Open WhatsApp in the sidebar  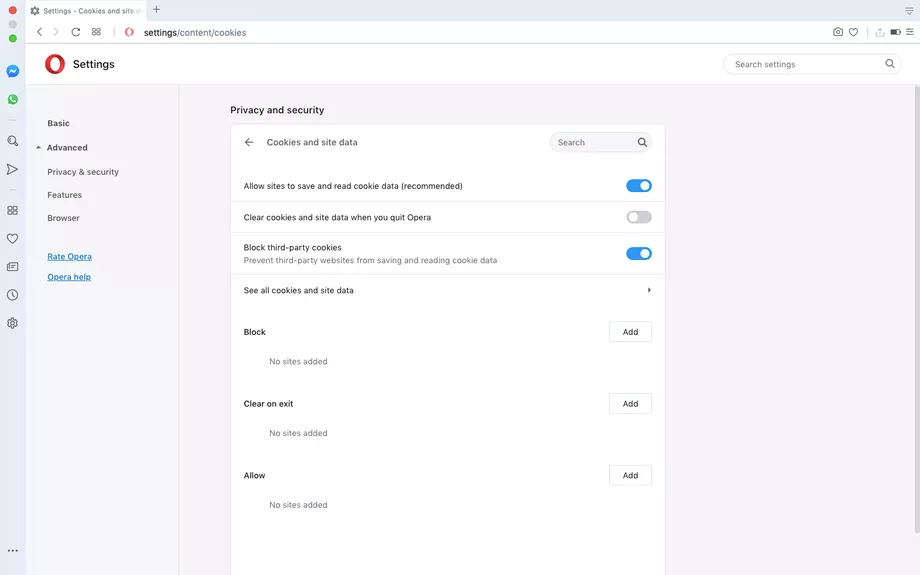[x=12, y=100]
